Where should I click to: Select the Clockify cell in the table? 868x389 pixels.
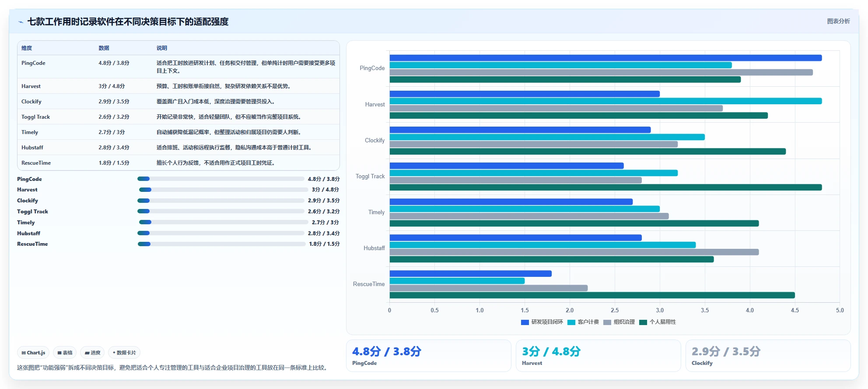31,102
